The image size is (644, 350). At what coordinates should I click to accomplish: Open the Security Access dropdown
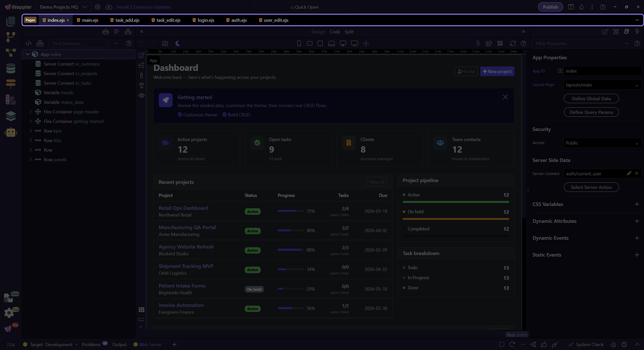point(602,143)
